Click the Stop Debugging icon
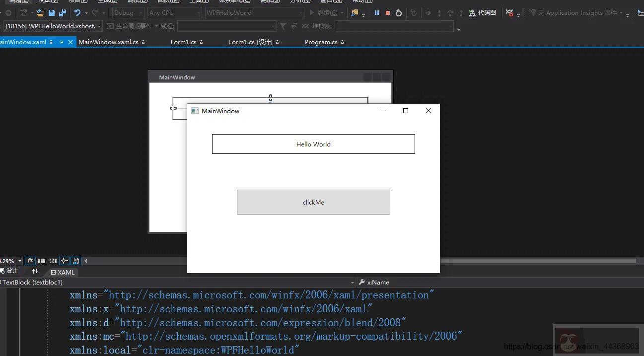The image size is (644, 356). [x=388, y=12]
